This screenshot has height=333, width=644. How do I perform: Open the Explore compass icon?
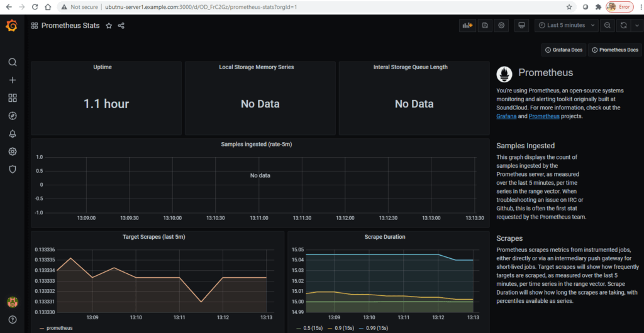pyautogui.click(x=13, y=116)
